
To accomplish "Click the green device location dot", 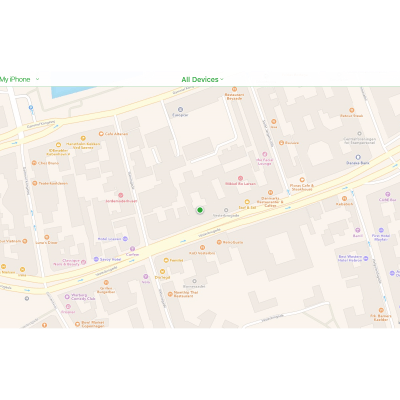I will click(200, 210).
